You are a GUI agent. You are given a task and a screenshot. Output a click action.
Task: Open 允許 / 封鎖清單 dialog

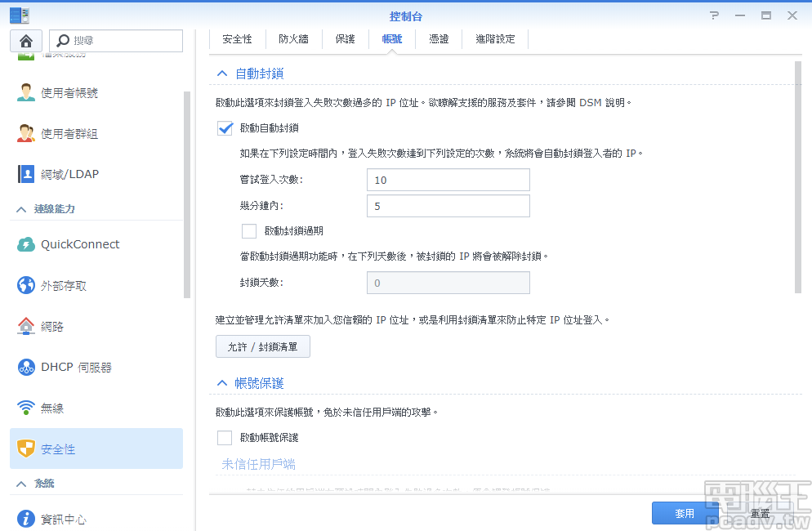[262, 346]
